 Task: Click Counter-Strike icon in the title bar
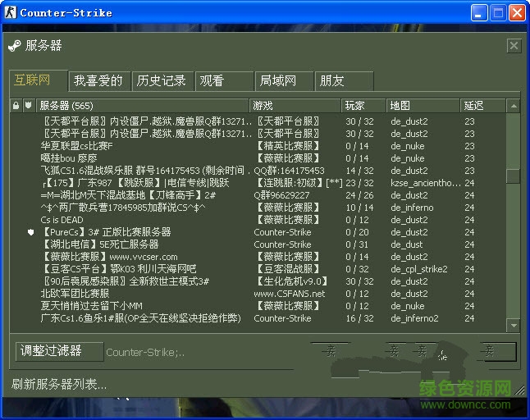point(11,13)
